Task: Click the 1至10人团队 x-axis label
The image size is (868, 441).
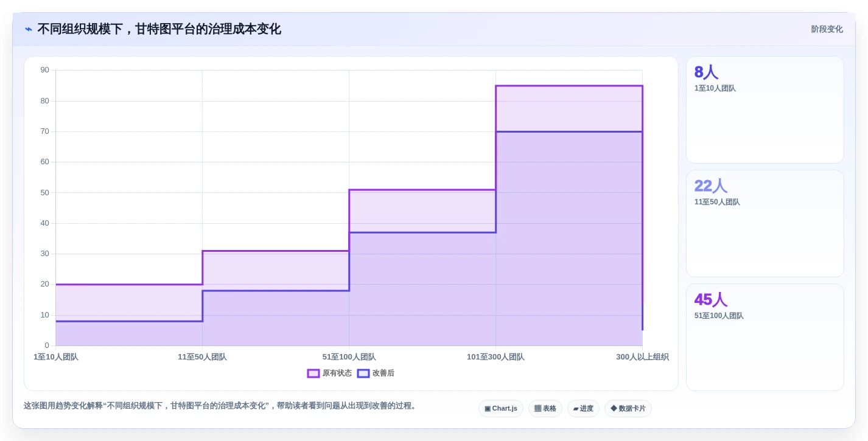Action: (56, 357)
